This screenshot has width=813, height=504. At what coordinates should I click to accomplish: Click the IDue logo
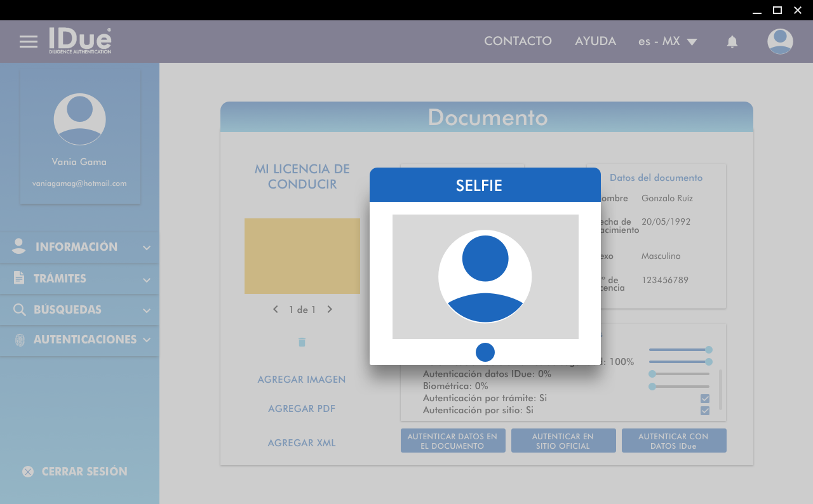80,41
